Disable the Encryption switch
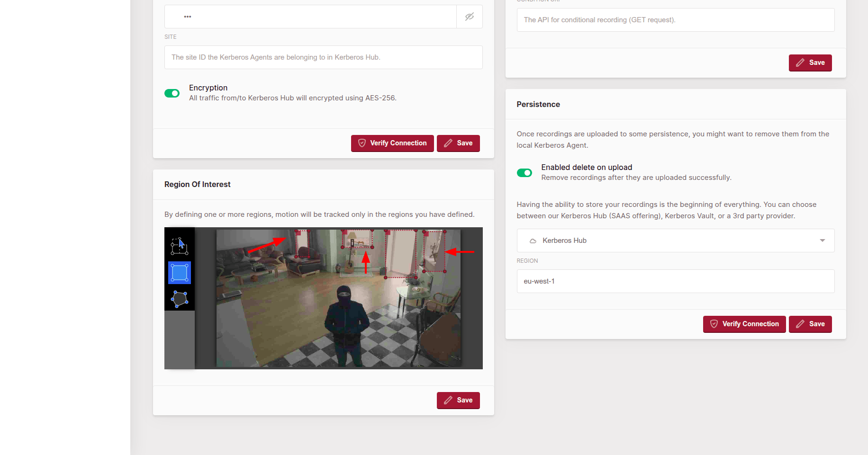Image resolution: width=868 pixels, height=455 pixels. click(x=172, y=93)
